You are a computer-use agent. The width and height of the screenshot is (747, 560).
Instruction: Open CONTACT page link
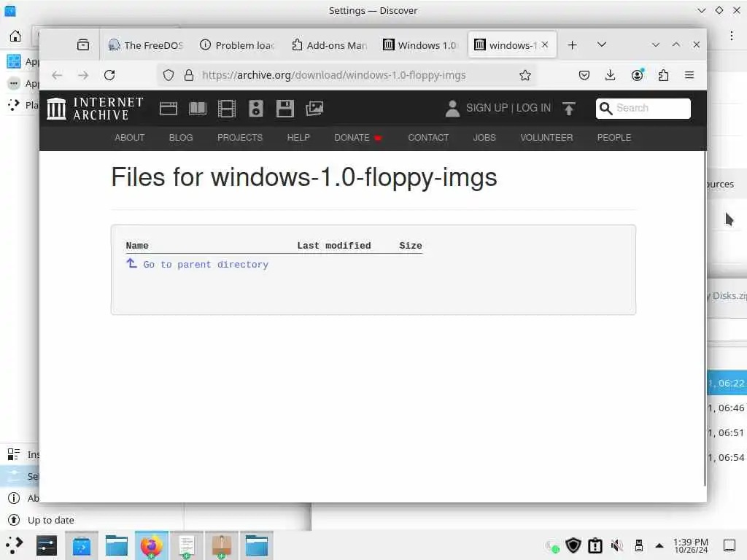tap(428, 138)
